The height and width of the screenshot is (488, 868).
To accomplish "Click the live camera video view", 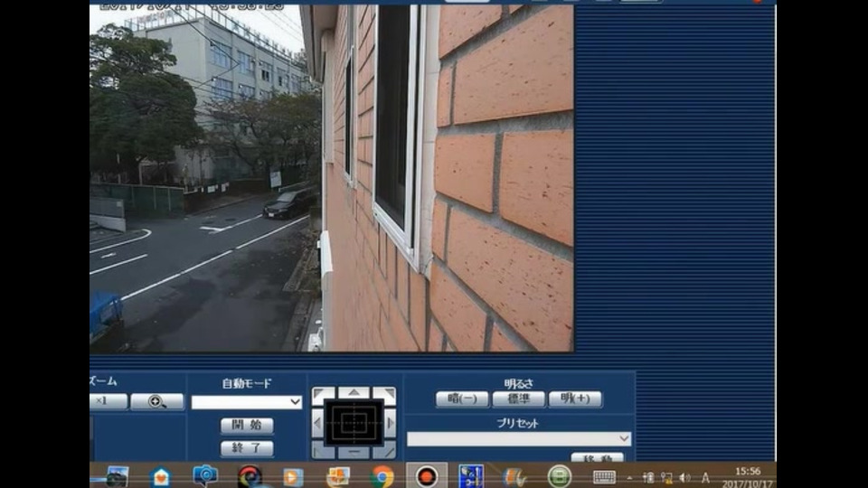I will [x=332, y=178].
